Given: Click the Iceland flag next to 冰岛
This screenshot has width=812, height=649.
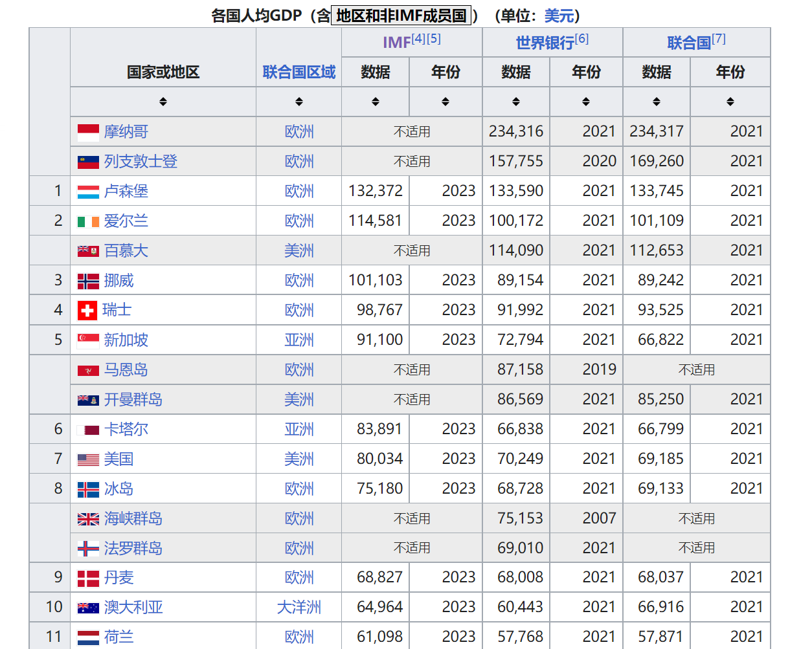Looking at the screenshot, I should (x=88, y=489).
